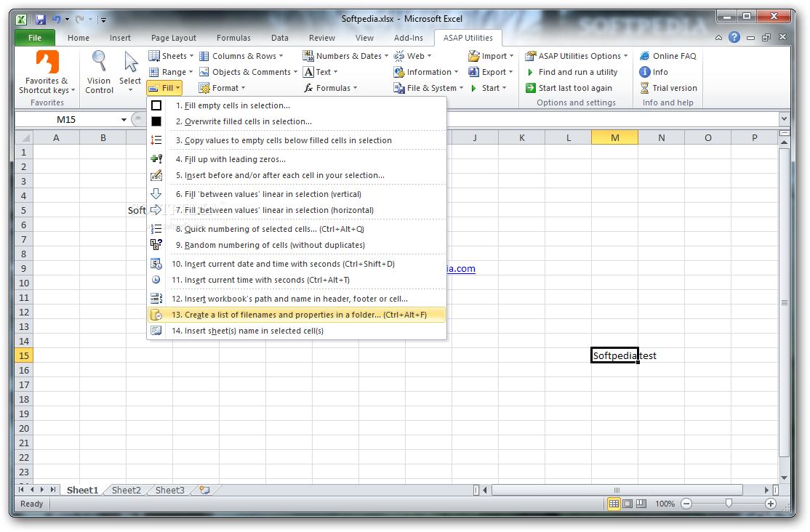Select column header N
810x532 pixels.
[661, 137]
